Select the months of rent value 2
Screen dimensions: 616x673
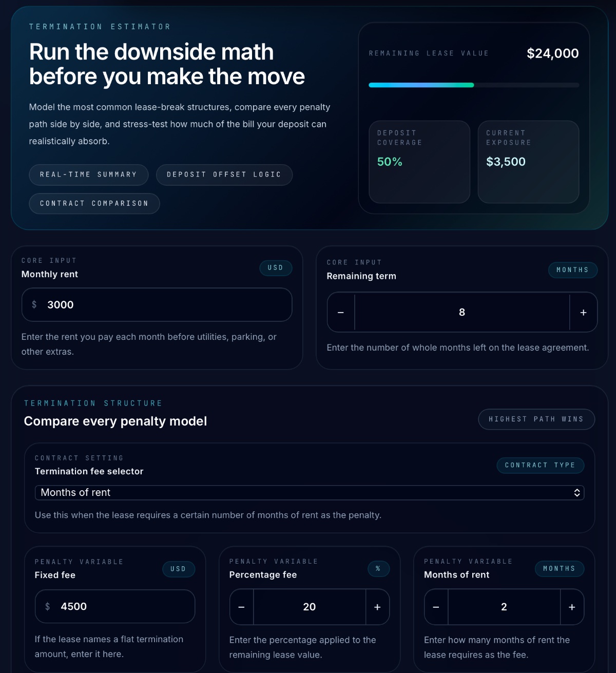[504, 607]
